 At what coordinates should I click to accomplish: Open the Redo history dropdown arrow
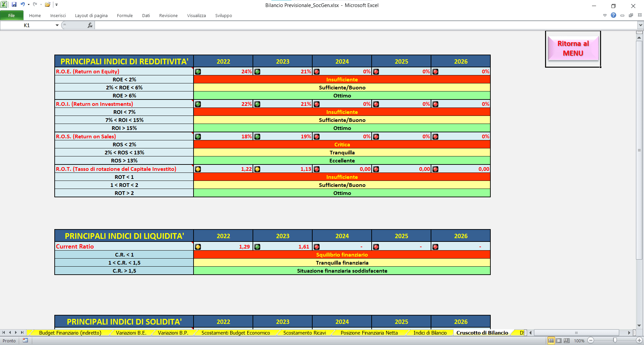click(41, 5)
